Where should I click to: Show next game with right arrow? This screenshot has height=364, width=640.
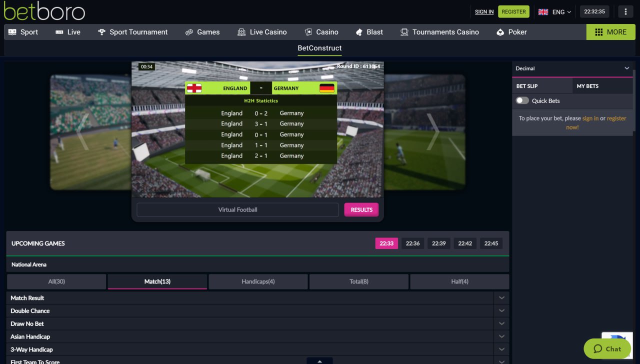pyautogui.click(x=432, y=132)
